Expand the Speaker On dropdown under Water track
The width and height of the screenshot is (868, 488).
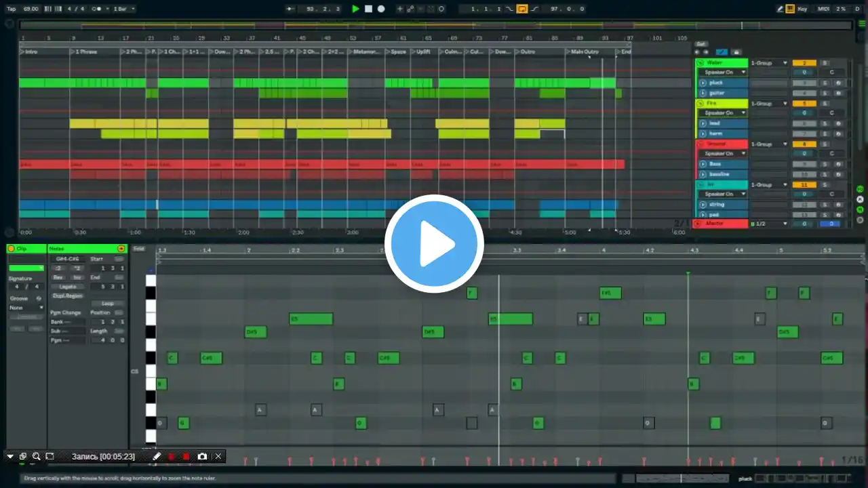[723, 73]
